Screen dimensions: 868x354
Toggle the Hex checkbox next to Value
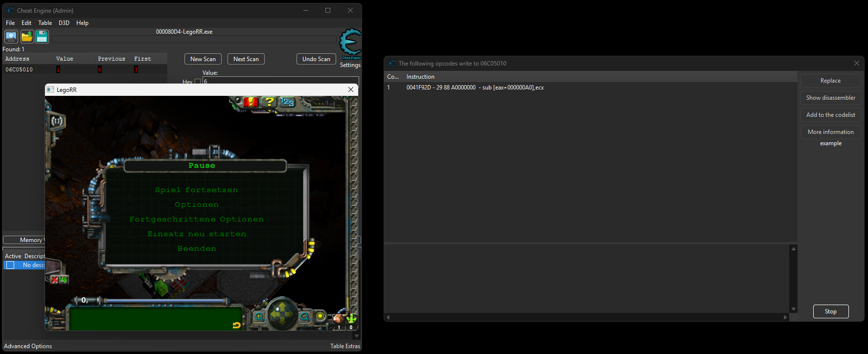click(x=198, y=82)
